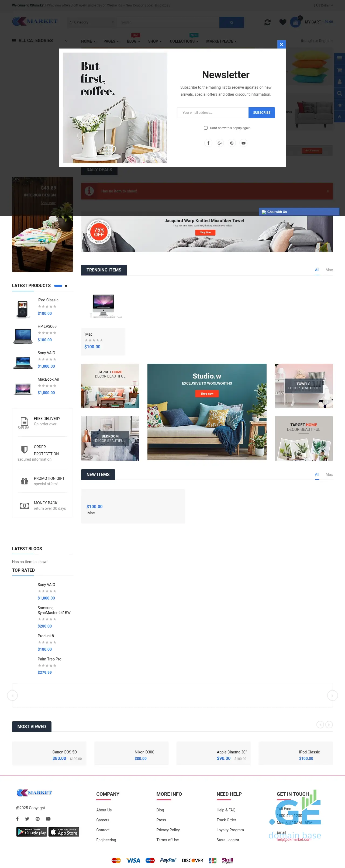Click the Facebook icon in newsletter popup
The image size is (345, 868).
208,143
